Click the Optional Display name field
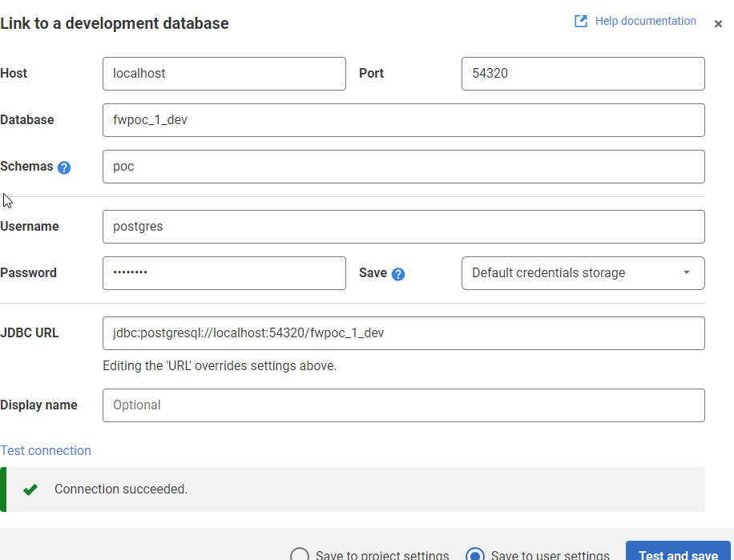Viewport: 734px width, 560px height. [x=403, y=405]
